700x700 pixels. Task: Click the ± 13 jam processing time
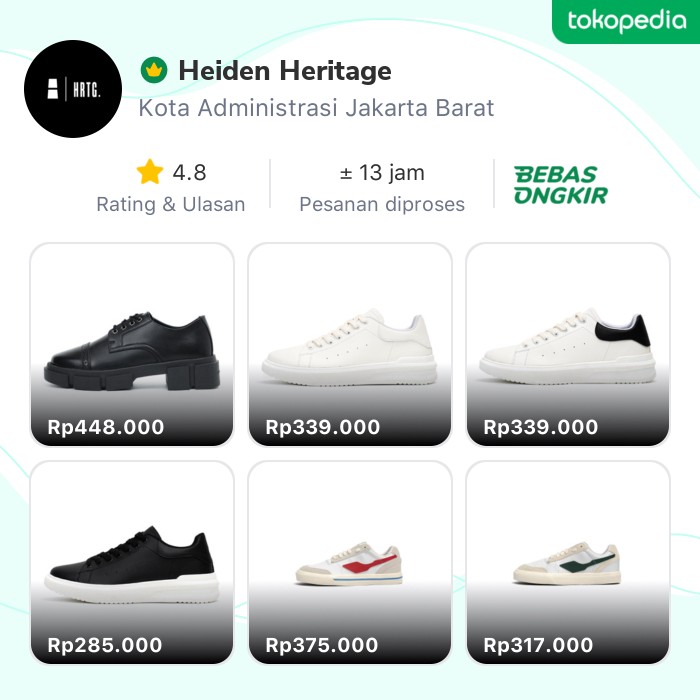[x=382, y=173]
